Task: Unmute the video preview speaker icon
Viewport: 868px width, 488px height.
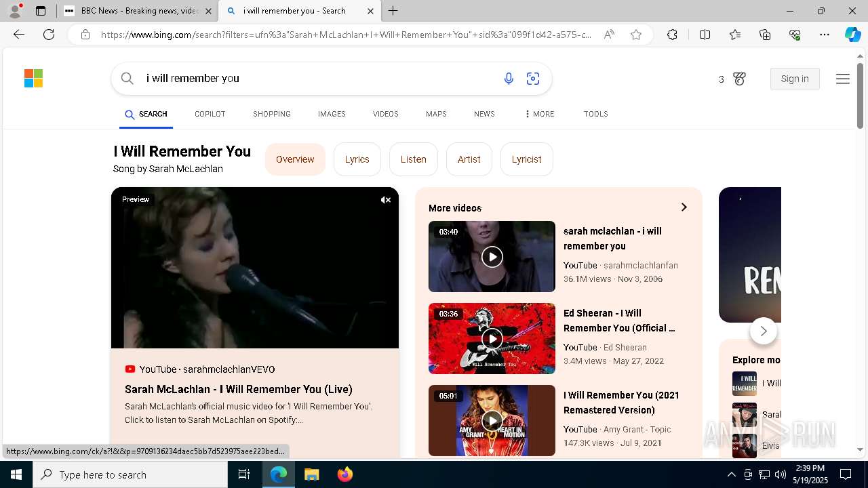Action: [385, 200]
